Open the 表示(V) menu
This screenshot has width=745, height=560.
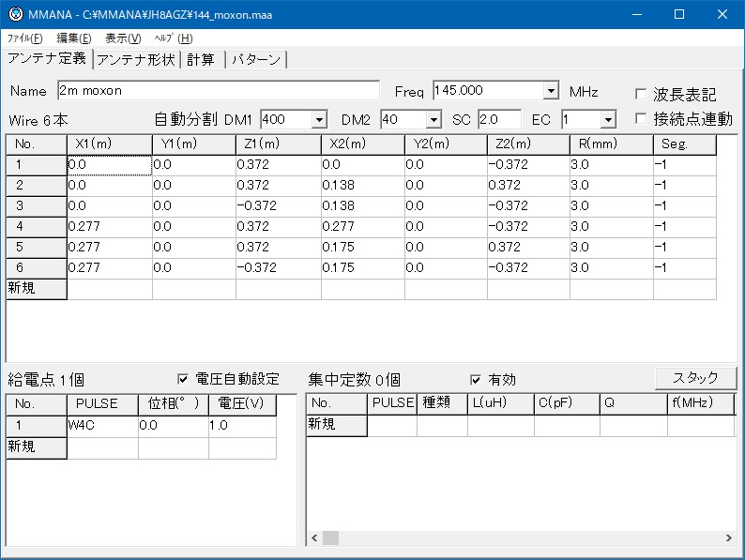[x=123, y=38]
